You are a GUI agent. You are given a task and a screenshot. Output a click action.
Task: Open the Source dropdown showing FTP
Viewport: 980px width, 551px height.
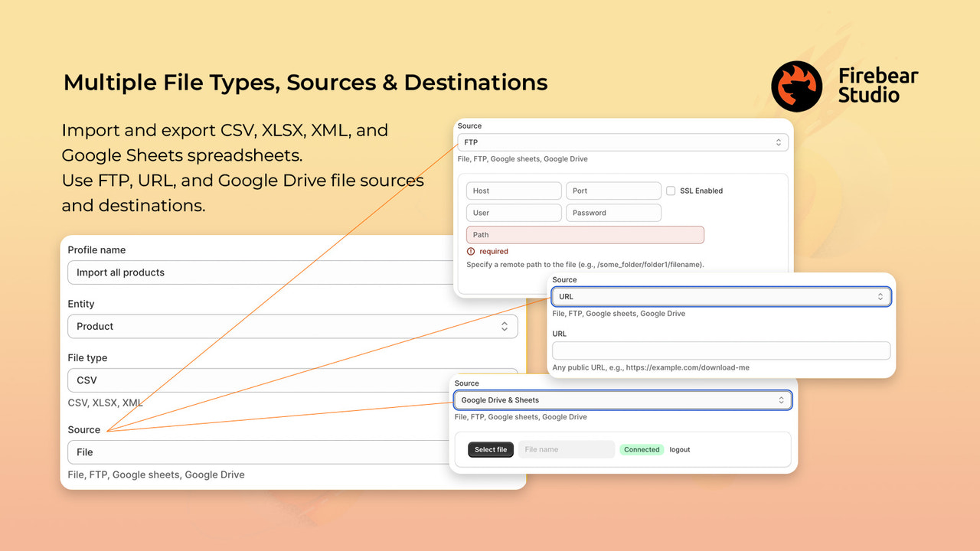click(x=622, y=142)
